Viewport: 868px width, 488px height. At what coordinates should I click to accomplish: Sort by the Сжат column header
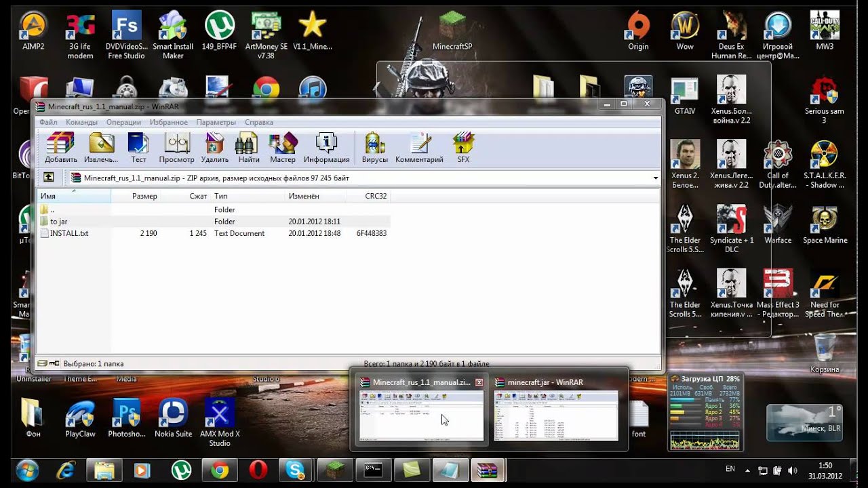tap(185, 196)
